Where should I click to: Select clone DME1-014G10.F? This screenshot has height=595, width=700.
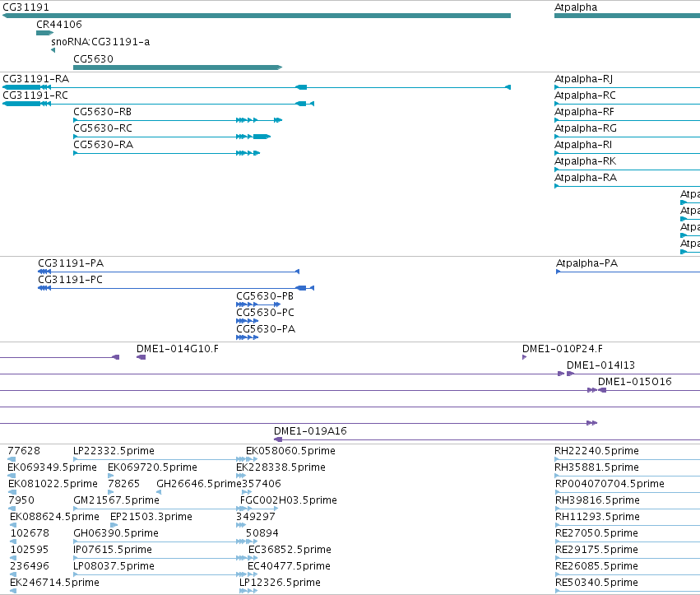[178, 349]
